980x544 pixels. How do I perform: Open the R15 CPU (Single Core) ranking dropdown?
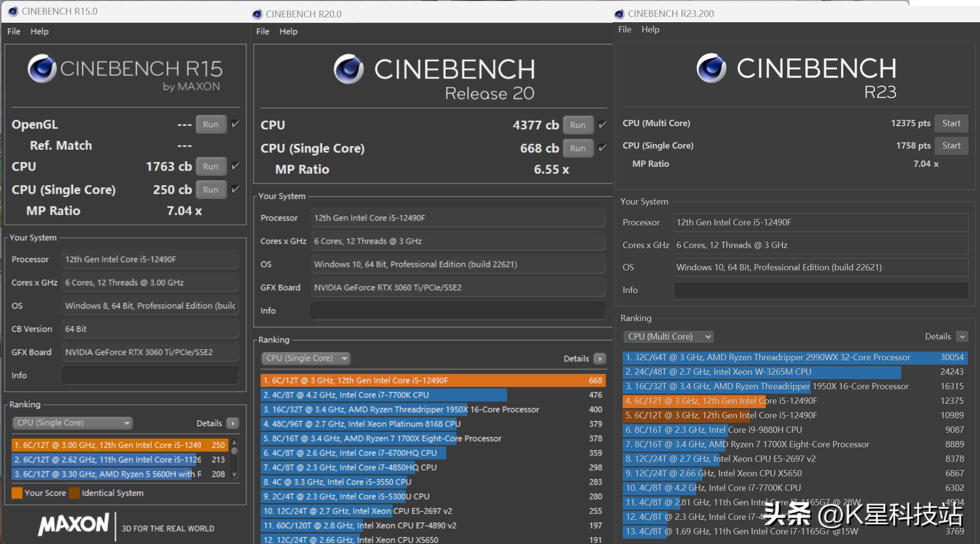click(73, 423)
